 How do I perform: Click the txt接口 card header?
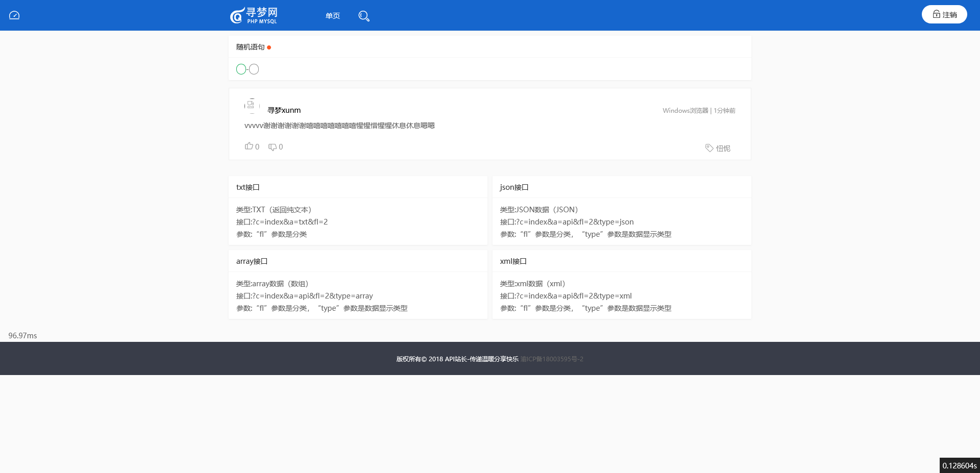pos(248,187)
